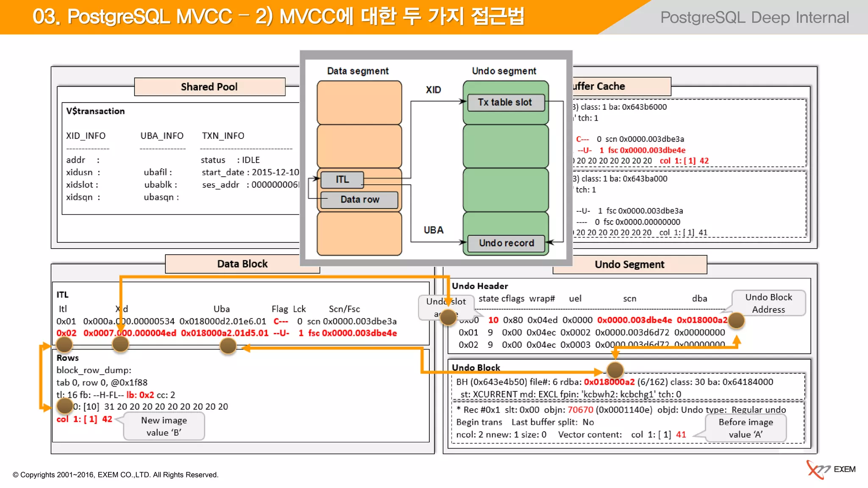
Task: Click the red 'col 1: [ 1] 42' in Data Block
Action: pyautogui.click(x=84, y=419)
